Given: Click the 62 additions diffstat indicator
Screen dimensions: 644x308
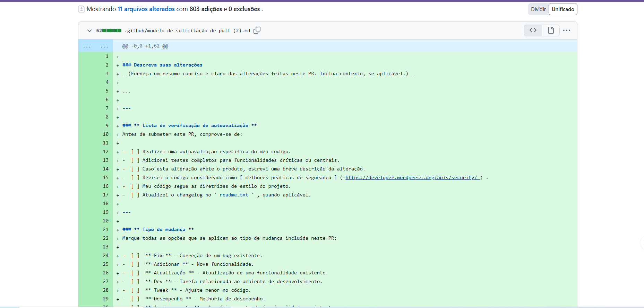Looking at the screenshot, I should [109, 30].
